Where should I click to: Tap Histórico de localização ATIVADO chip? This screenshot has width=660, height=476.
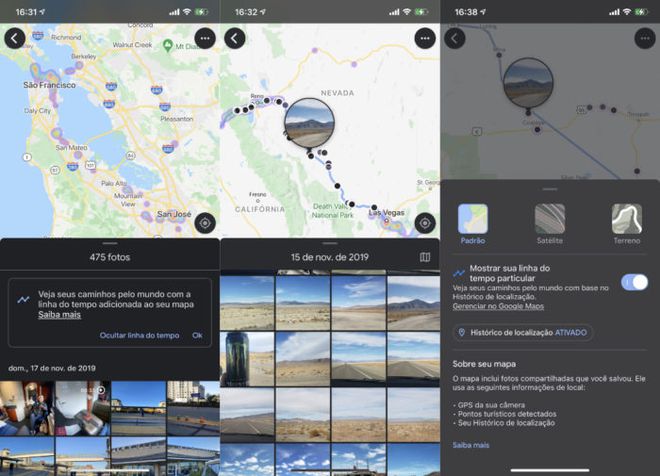coord(522,332)
